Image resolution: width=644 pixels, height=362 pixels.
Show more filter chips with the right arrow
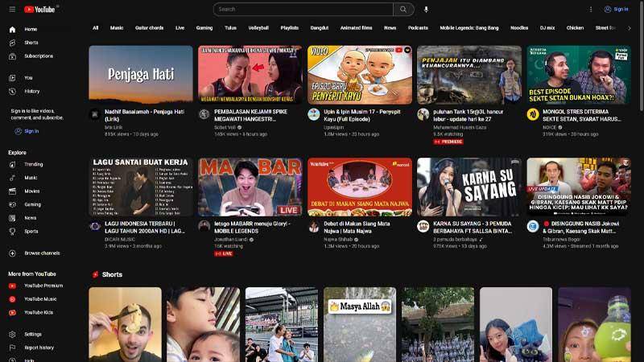630,28
